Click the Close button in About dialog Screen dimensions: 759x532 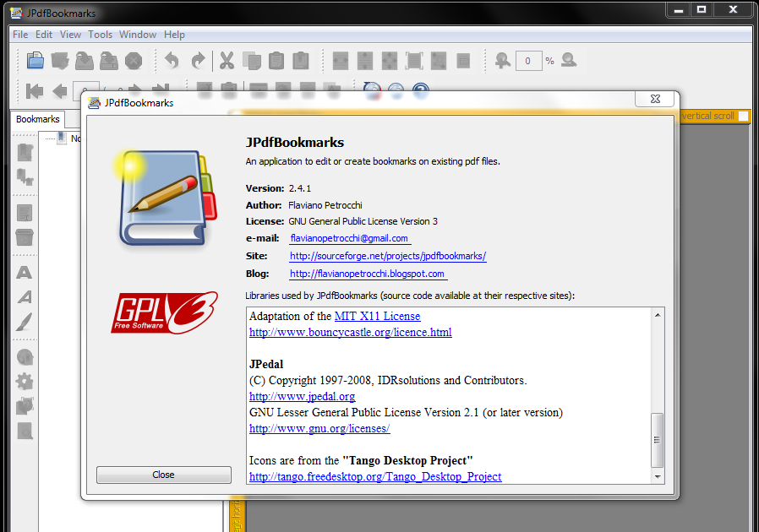pyautogui.click(x=164, y=475)
